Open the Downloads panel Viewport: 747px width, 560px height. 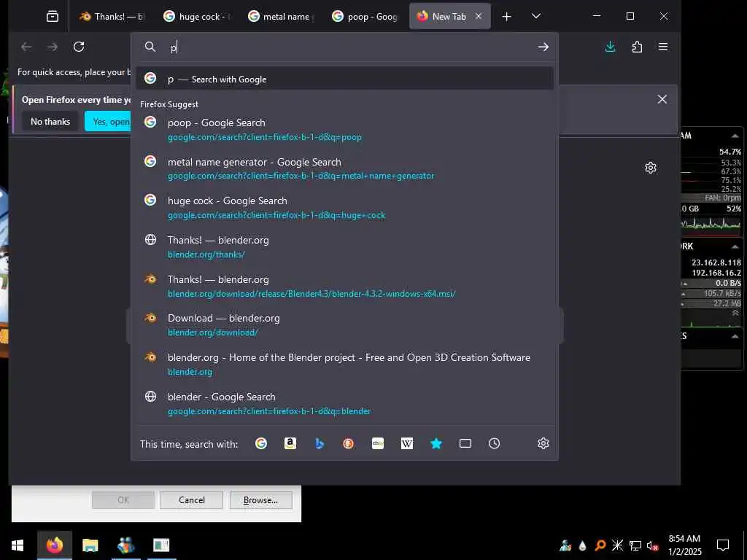[x=611, y=47]
